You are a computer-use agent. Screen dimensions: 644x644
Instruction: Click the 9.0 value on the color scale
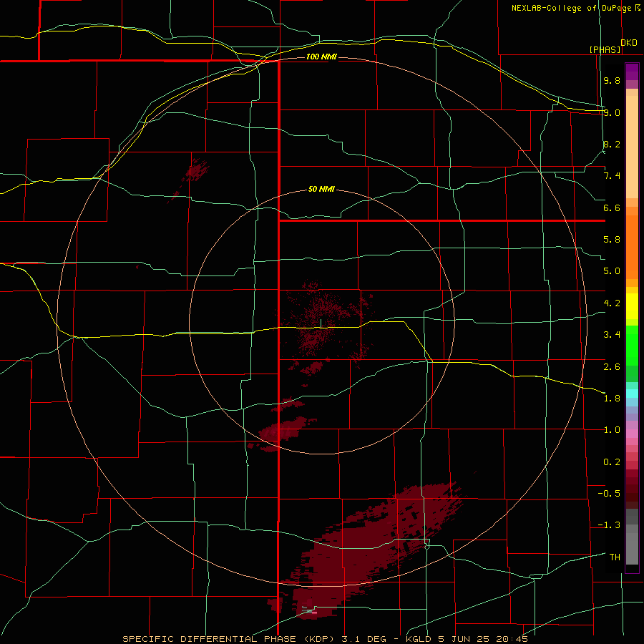click(x=612, y=112)
